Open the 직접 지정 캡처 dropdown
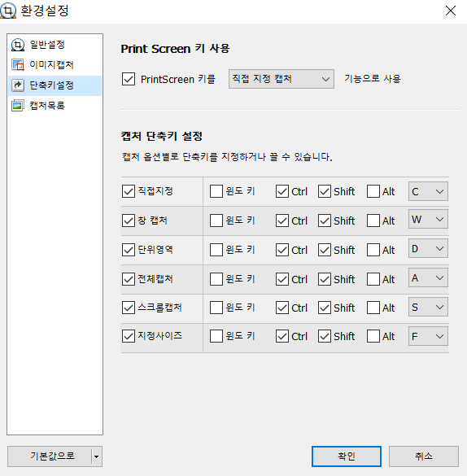The image size is (467, 476). (x=282, y=79)
